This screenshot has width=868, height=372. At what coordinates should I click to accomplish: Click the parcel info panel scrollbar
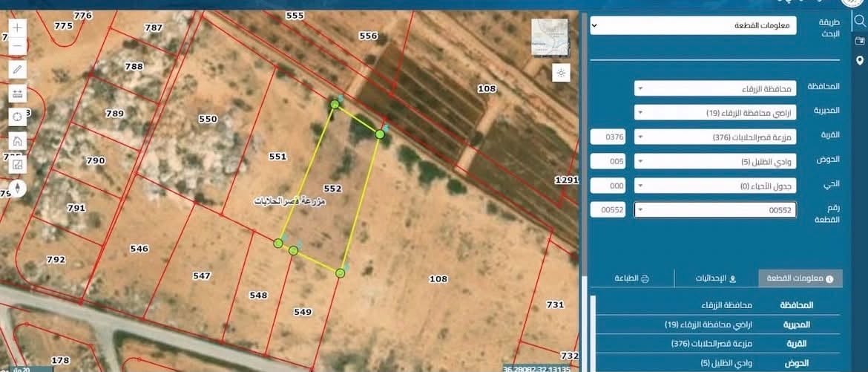coord(594,333)
